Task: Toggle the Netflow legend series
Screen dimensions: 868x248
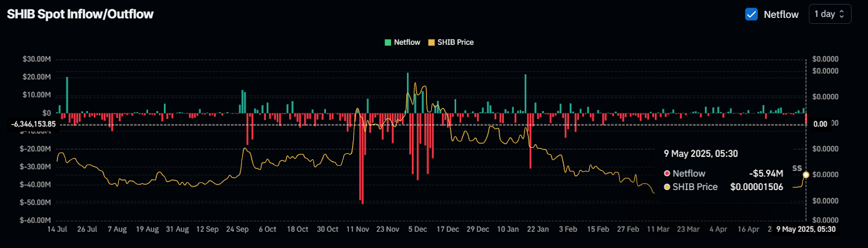Action: pyautogui.click(x=402, y=42)
